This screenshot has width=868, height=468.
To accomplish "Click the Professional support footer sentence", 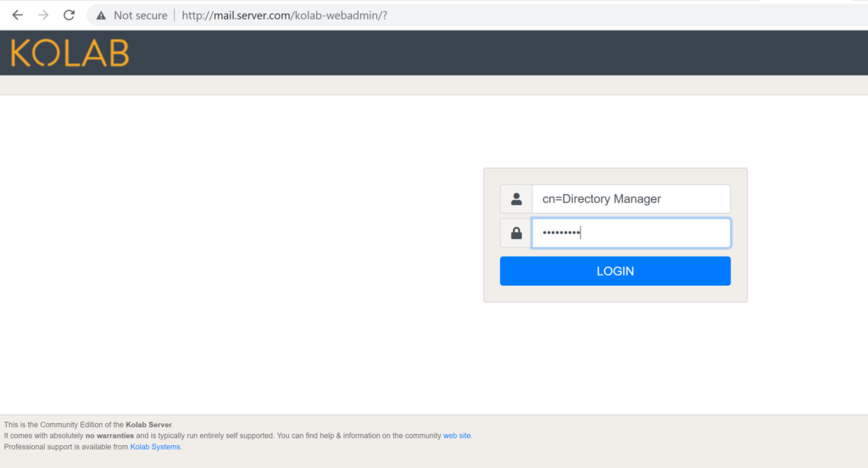I will [x=92, y=447].
